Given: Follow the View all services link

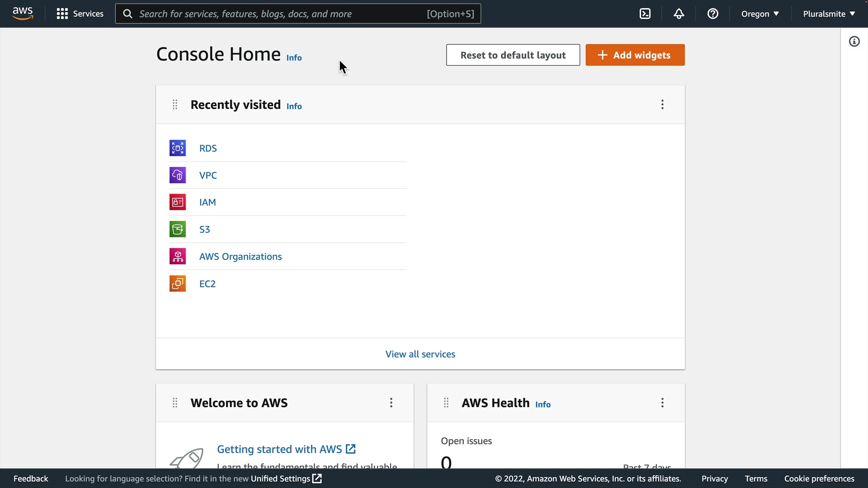Looking at the screenshot, I should [x=420, y=354].
